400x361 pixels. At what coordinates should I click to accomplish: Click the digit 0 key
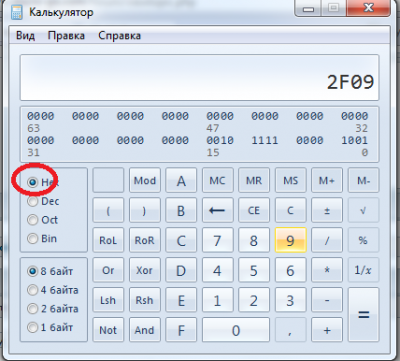[236, 330]
